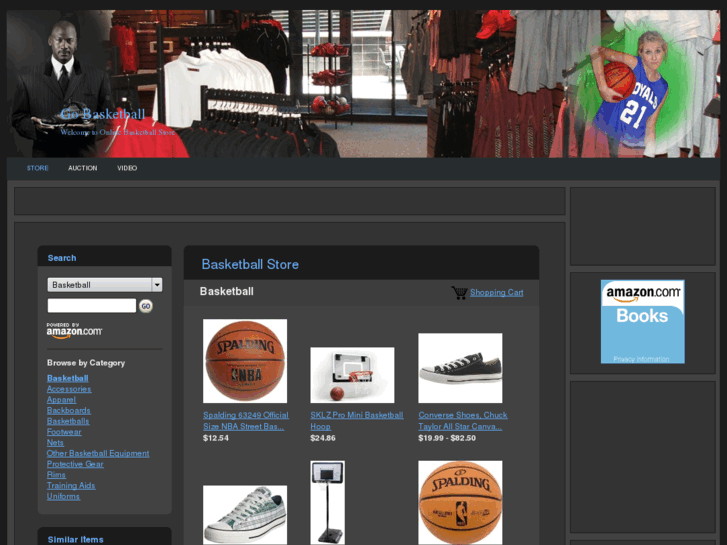Open the STORE navigation tab

point(38,168)
